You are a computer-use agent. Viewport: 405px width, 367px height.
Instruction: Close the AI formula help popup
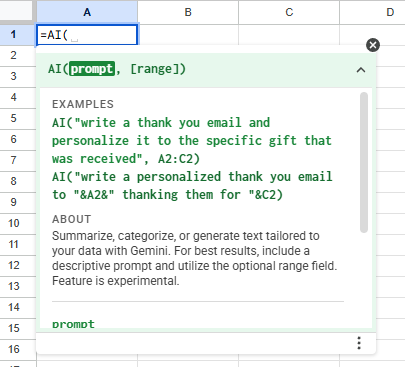pos(373,45)
